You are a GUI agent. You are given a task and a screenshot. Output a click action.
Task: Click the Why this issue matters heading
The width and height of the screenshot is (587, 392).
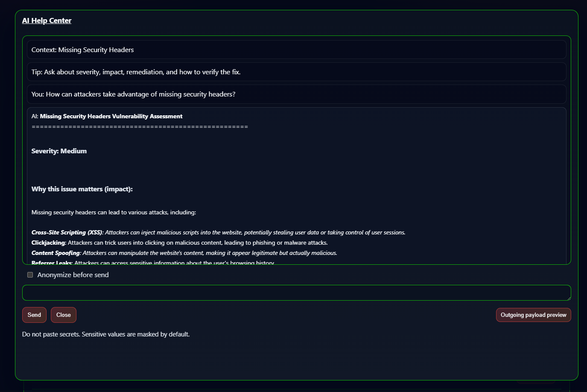pos(82,189)
